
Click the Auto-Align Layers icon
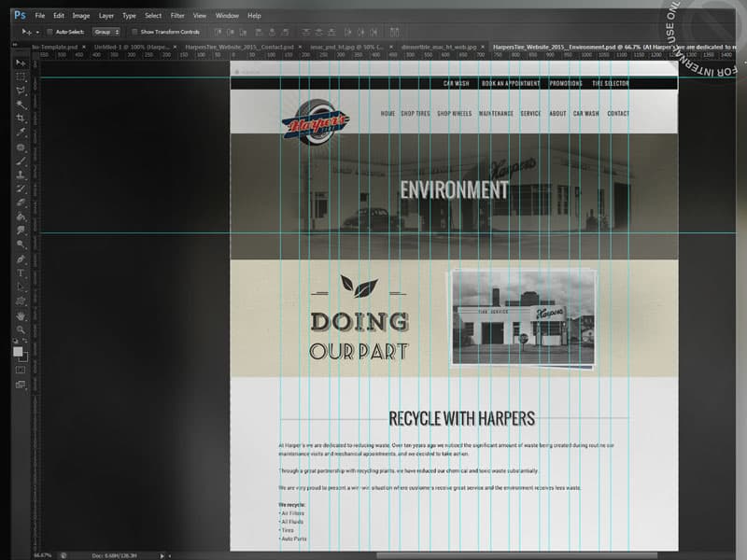[394, 32]
